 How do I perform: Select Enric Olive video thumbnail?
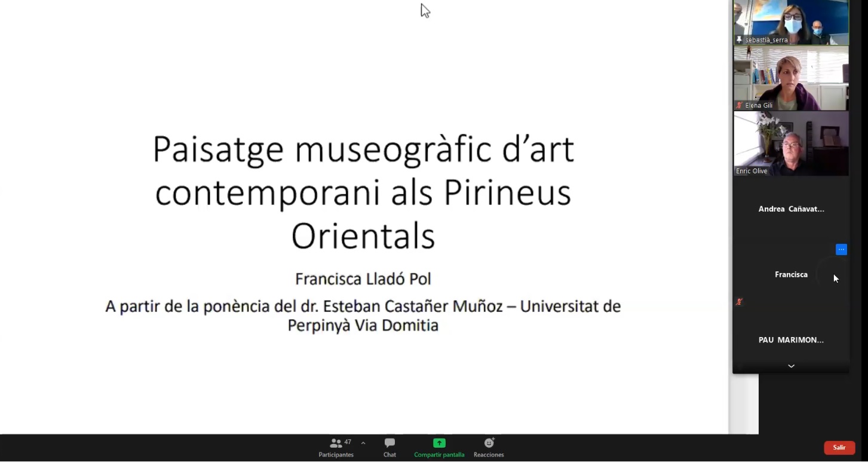click(791, 143)
